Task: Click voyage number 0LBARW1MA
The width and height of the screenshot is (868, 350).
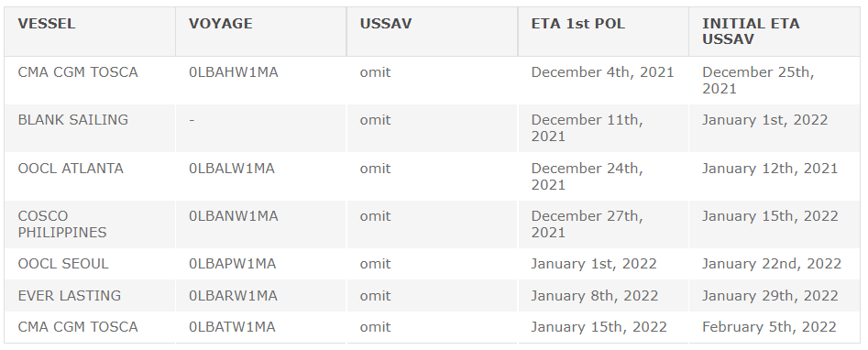Action: 233,296
